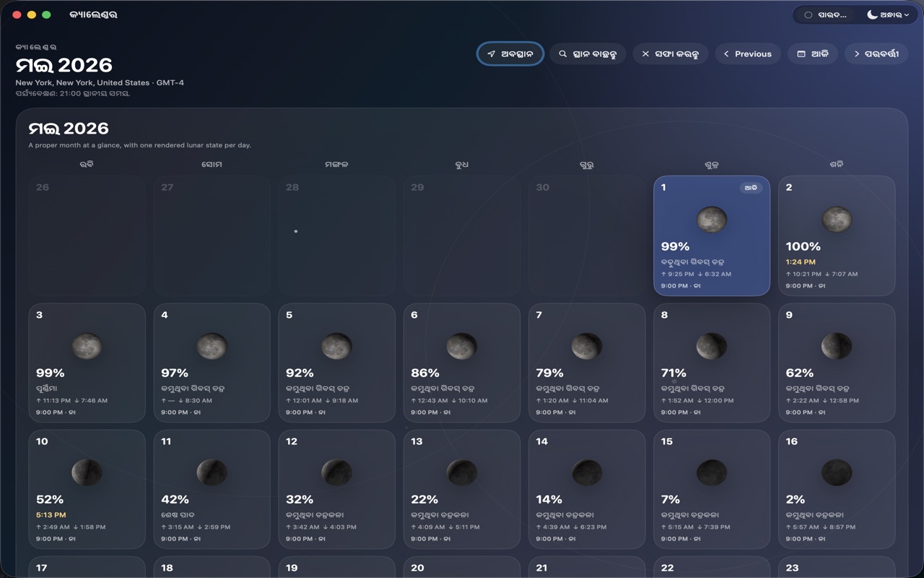Toggle the ପାରଦ... option in the top bar
The image size is (924, 578).
pyautogui.click(x=824, y=14)
